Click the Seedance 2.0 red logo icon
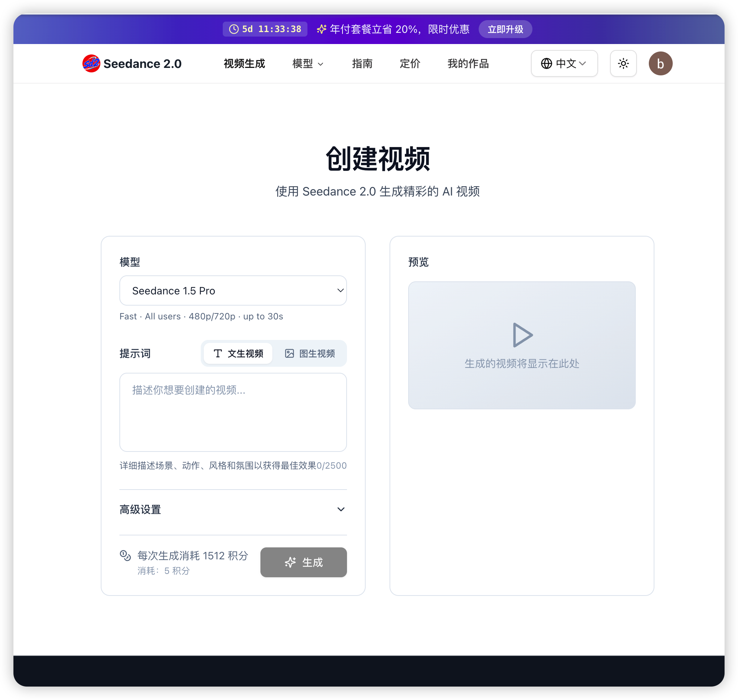 tap(91, 63)
